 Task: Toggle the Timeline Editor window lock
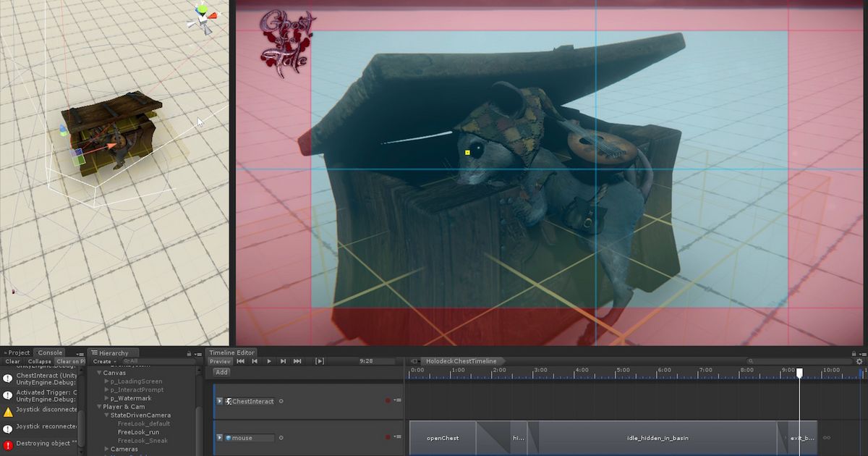[x=854, y=353]
